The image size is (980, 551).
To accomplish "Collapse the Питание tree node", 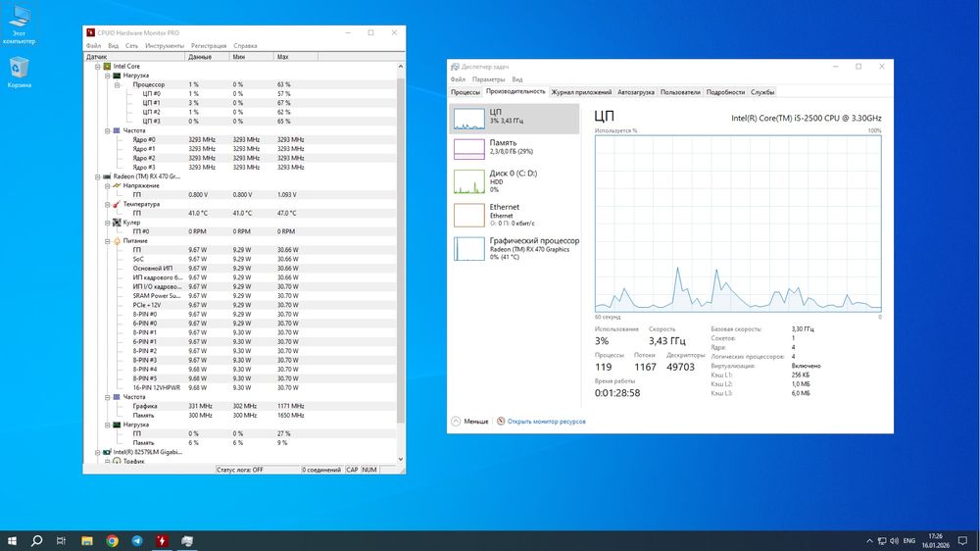I will (x=108, y=241).
